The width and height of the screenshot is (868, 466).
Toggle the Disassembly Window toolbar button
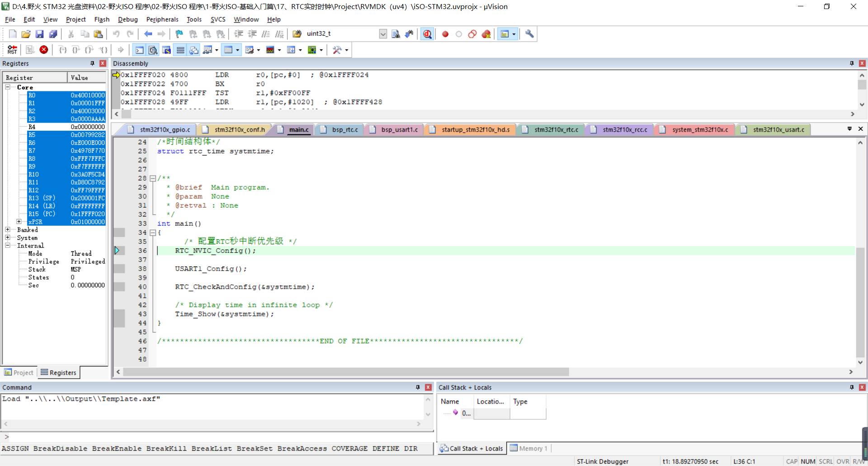coord(153,50)
